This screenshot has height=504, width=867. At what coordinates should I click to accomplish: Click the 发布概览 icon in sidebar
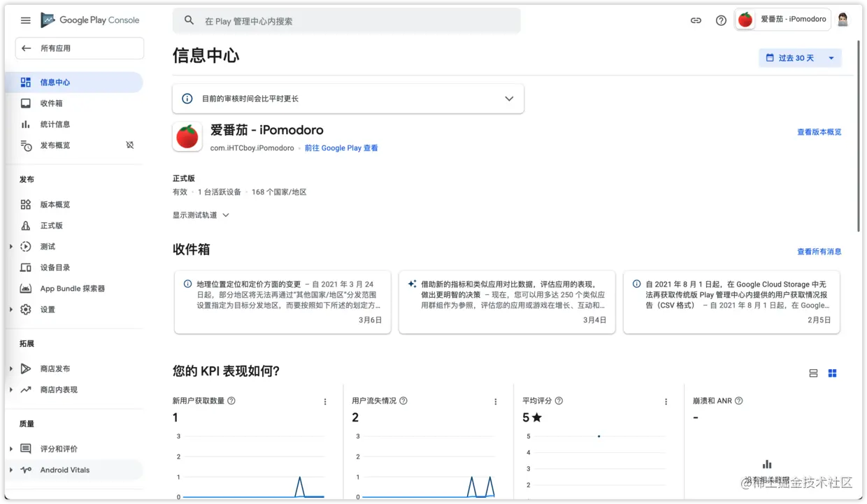tap(26, 145)
